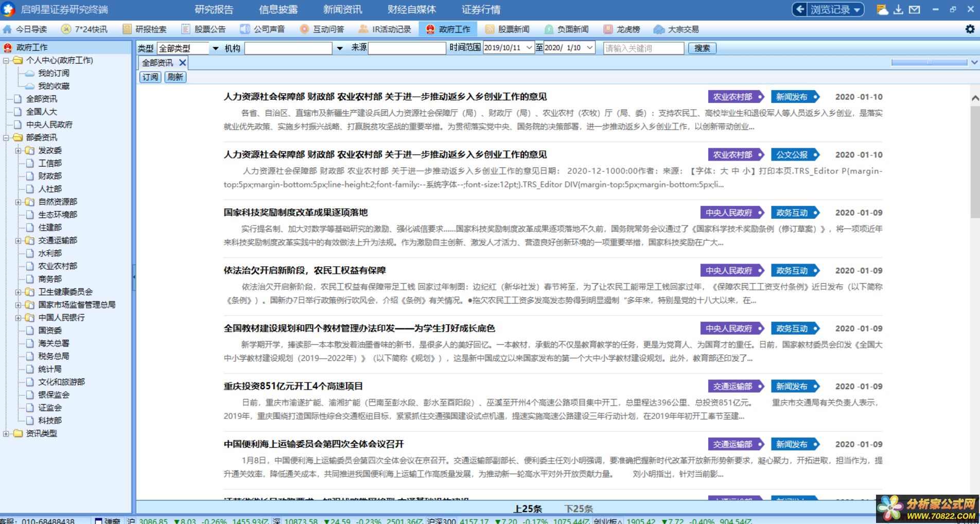Screen dimensions: 980x524
Task: Select 政府工作 toolbar icon
Action: click(430, 29)
